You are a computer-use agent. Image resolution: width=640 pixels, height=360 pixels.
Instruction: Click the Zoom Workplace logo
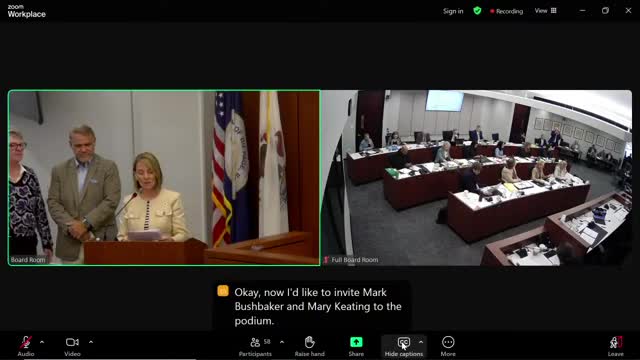tap(27, 11)
